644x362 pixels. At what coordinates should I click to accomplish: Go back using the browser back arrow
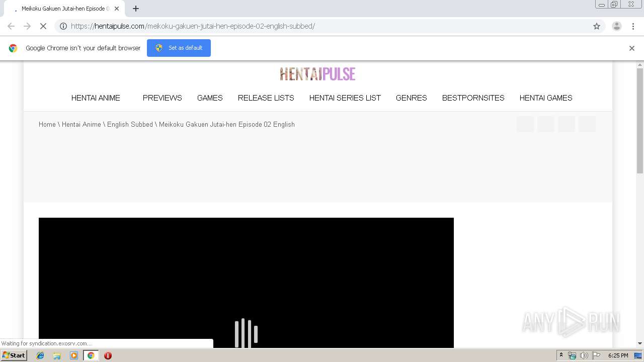click(11, 26)
